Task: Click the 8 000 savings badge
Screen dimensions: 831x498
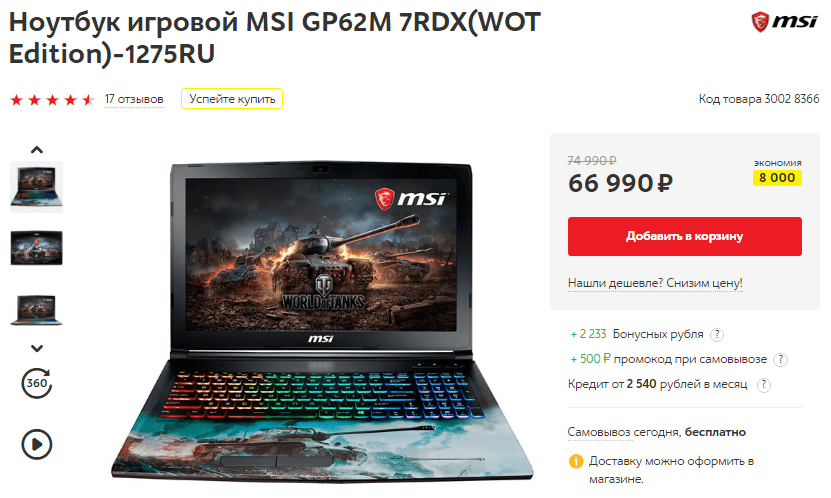Action: click(777, 177)
